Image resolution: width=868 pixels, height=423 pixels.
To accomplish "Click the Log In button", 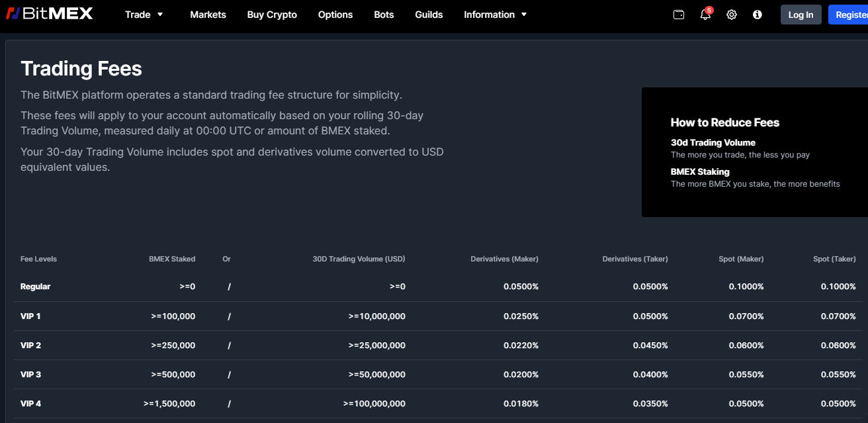I will pyautogui.click(x=801, y=15).
